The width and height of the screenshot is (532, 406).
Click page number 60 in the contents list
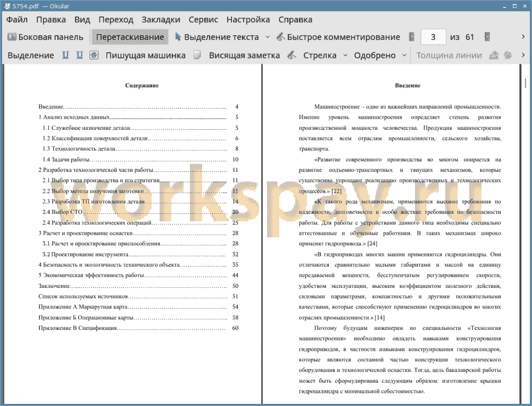[x=235, y=328]
